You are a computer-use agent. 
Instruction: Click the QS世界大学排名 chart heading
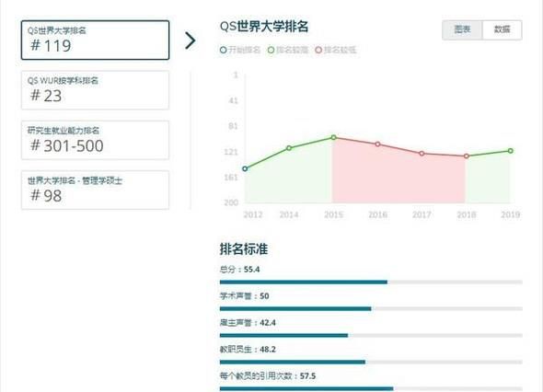(264, 27)
